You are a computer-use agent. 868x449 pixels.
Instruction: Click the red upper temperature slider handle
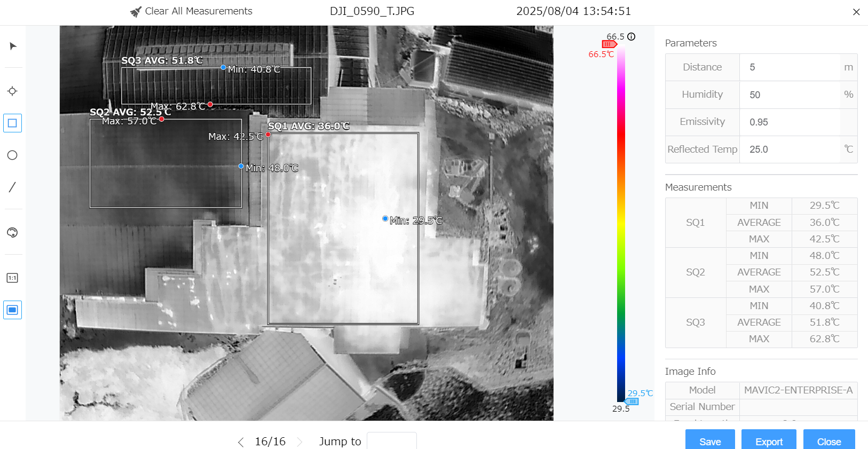609,44
